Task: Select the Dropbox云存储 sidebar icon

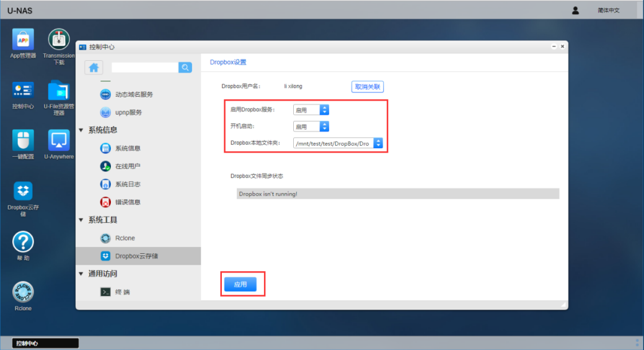Action: point(105,256)
